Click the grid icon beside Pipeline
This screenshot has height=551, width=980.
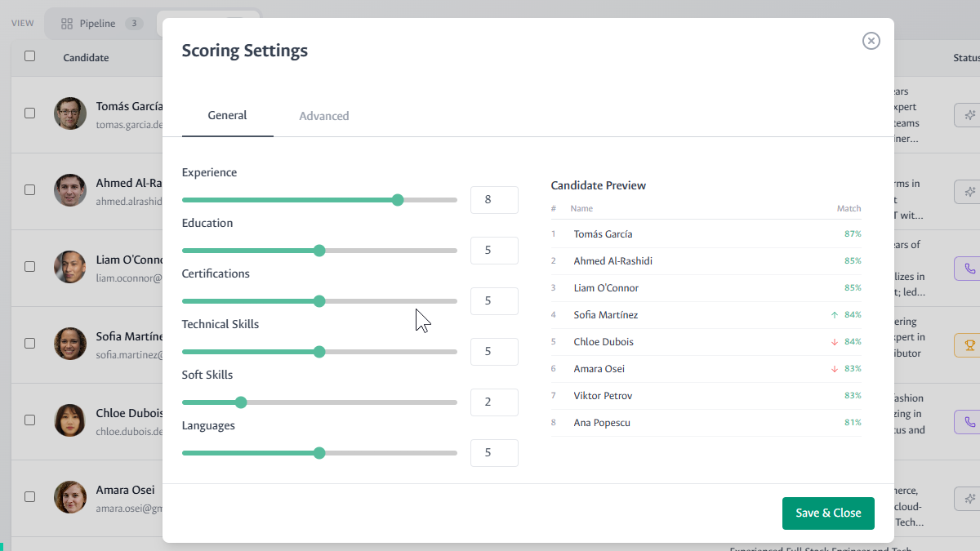[67, 24]
